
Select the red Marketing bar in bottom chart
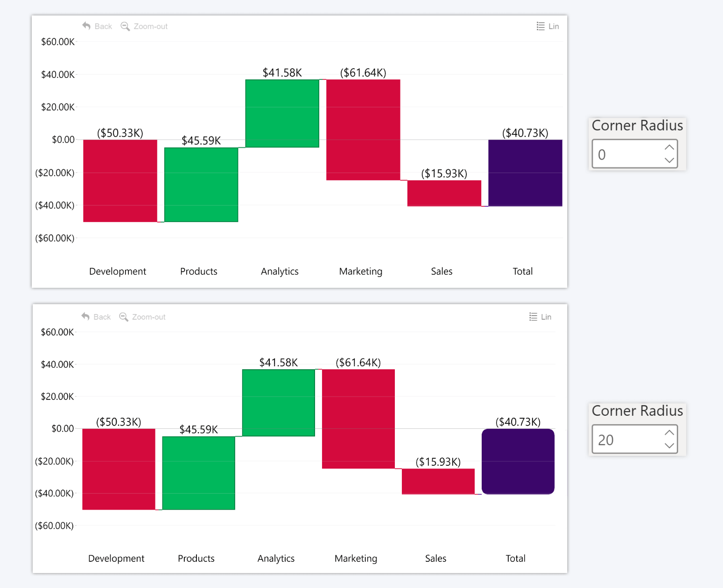tap(358, 419)
